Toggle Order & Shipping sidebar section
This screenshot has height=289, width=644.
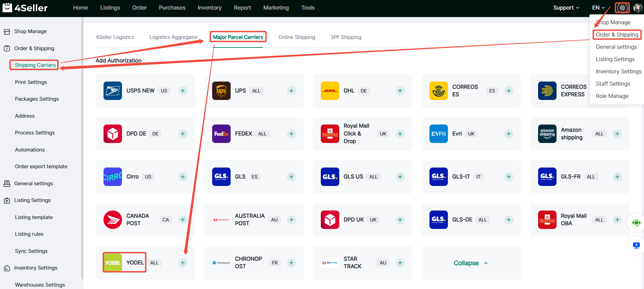(x=34, y=48)
